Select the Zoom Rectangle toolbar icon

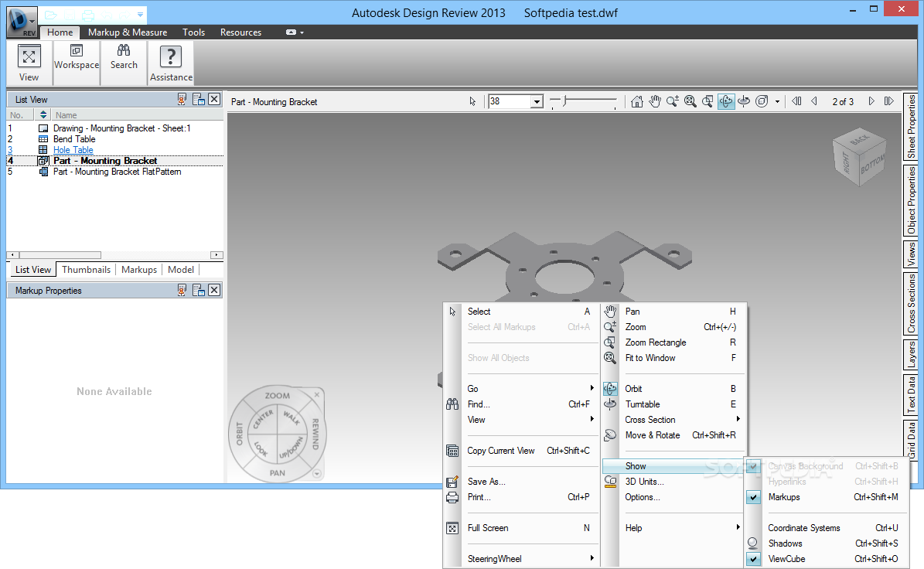707,101
